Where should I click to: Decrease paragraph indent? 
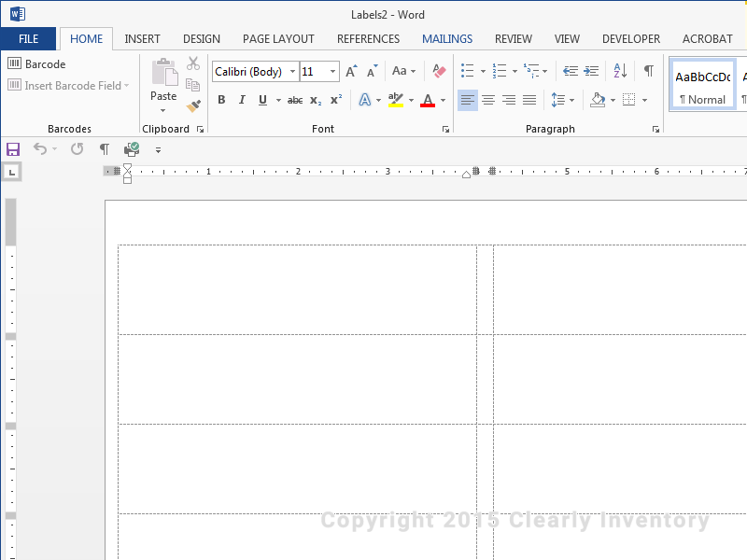click(x=571, y=72)
